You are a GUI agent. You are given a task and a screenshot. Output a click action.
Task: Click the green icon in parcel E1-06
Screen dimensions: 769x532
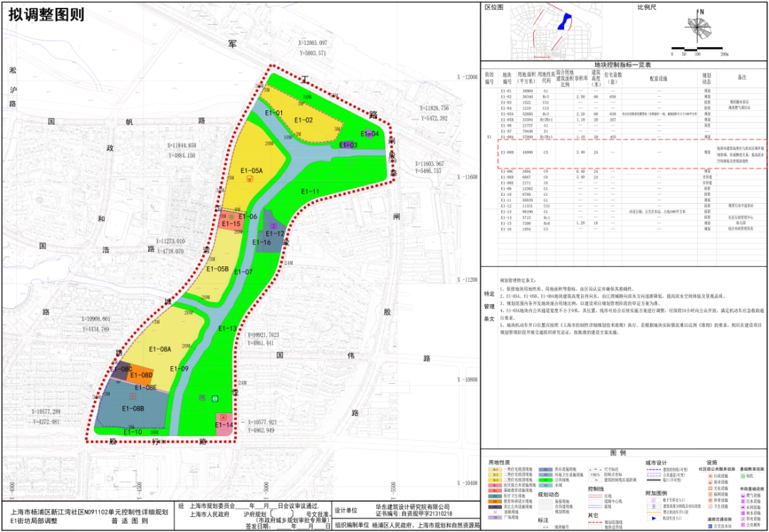(x=231, y=216)
